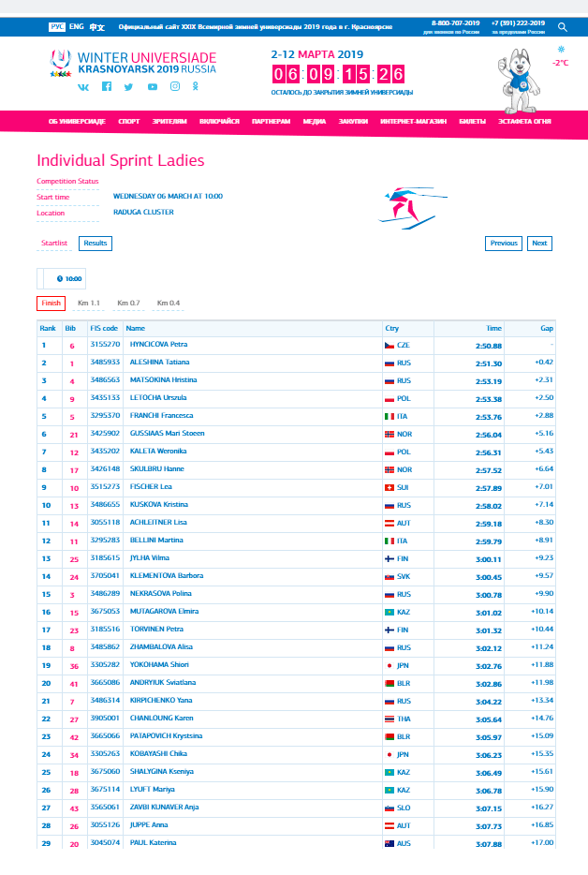588x875 pixels.
Task: Open the МЕДИА menu item
Action: coord(314,121)
